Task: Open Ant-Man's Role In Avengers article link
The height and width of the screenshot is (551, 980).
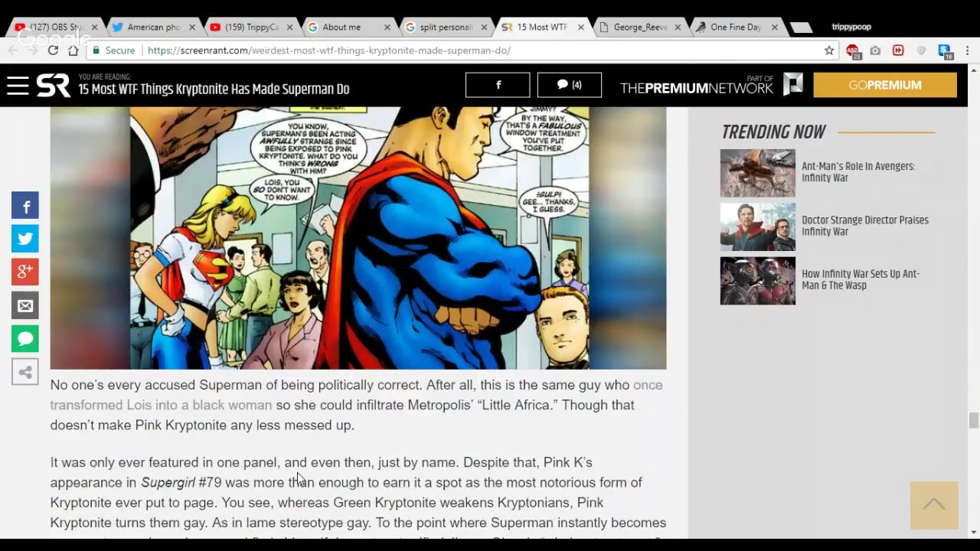Action: [x=858, y=172]
